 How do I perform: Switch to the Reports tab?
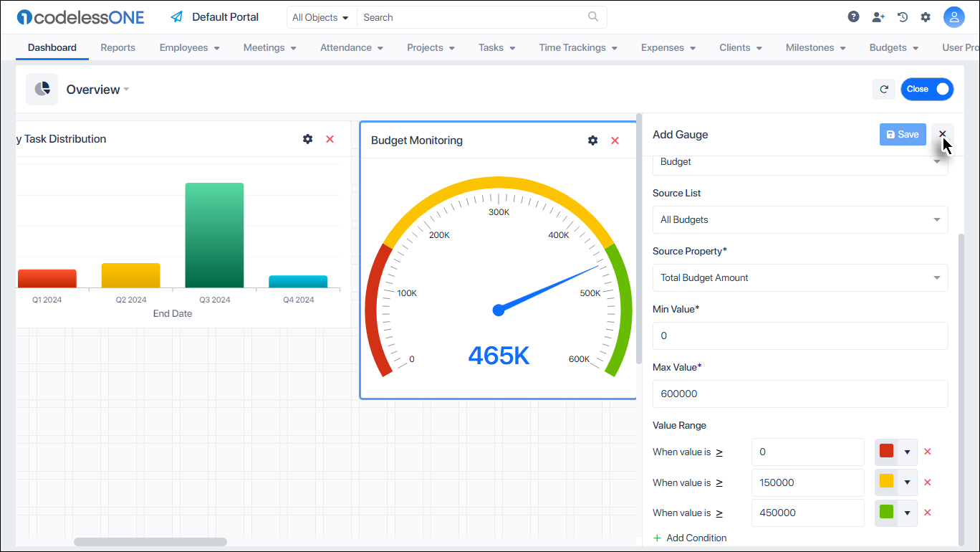pos(117,47)
